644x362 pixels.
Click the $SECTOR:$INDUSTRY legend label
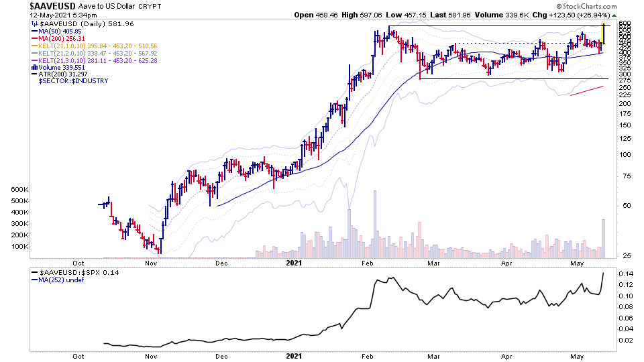[74, 81]
